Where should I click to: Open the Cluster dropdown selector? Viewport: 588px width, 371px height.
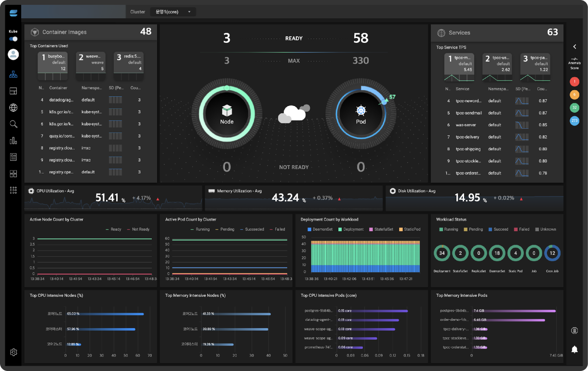[x=173, y=12]
